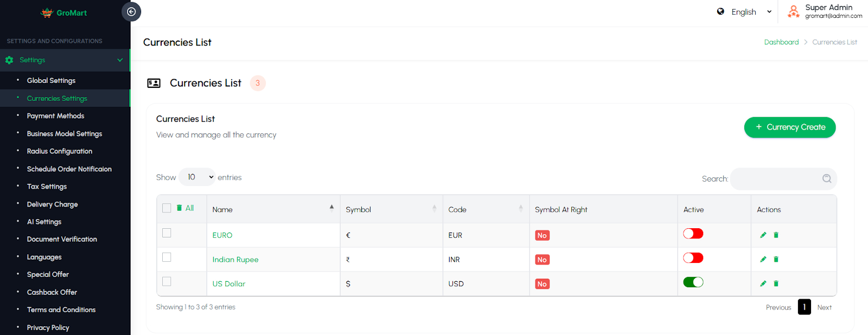Viewport: 868px width, 335px height.
Task: Click the green delete-all trash icon in header
Action: [180, 208]
